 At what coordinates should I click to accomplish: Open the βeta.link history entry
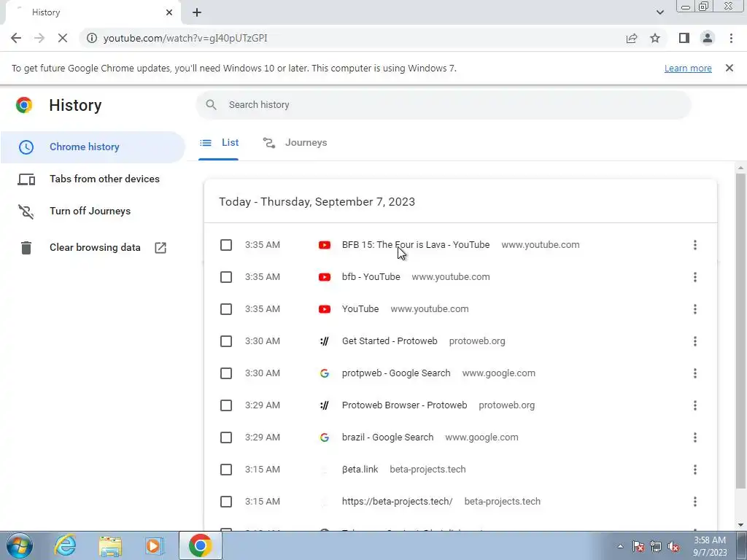click(360, 470)
